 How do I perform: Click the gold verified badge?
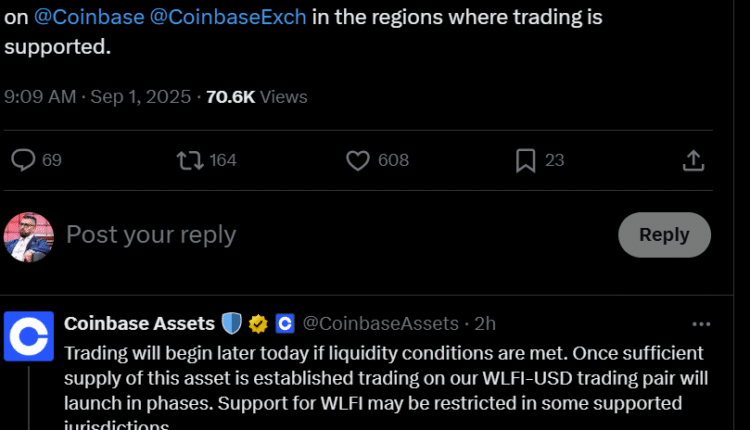(258, 324)
